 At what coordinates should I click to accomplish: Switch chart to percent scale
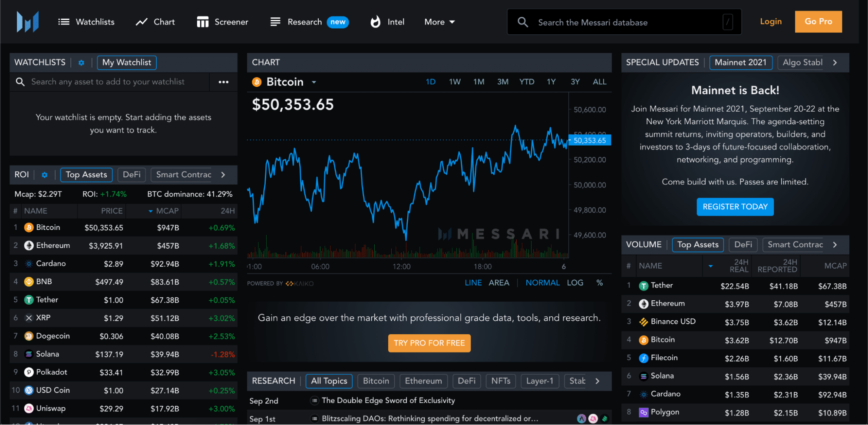point(600,283)
